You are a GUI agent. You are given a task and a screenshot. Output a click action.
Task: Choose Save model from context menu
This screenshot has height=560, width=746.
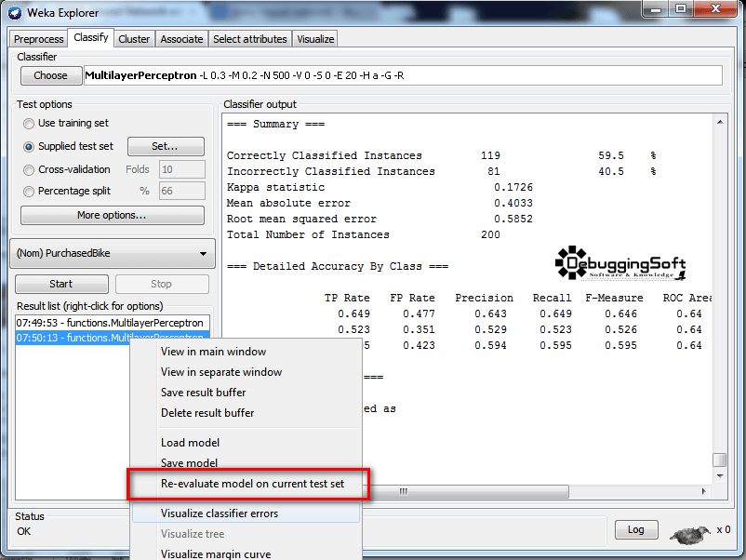246,463
